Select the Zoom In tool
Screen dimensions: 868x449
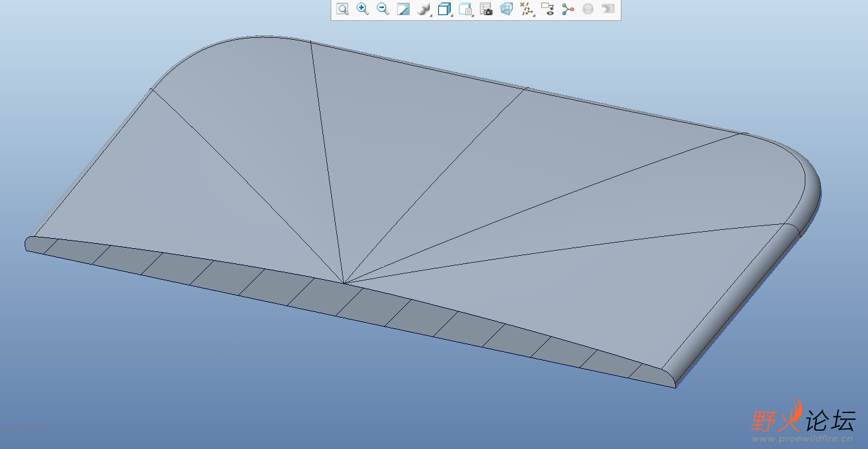click(363, 9)
